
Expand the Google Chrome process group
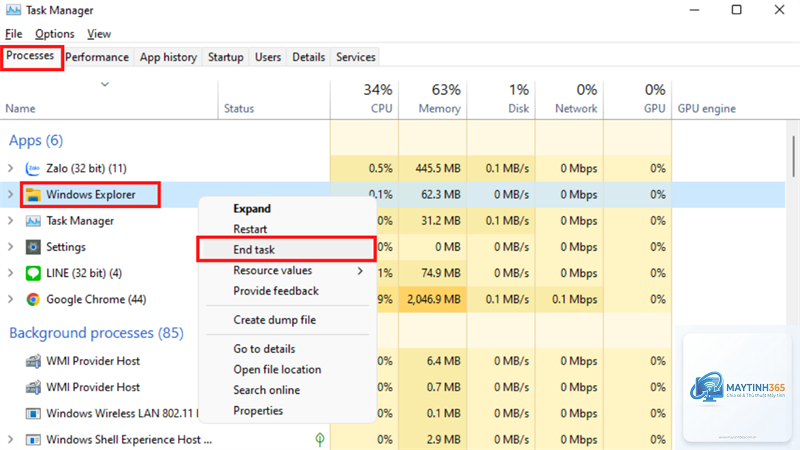(x=10, y=299)
